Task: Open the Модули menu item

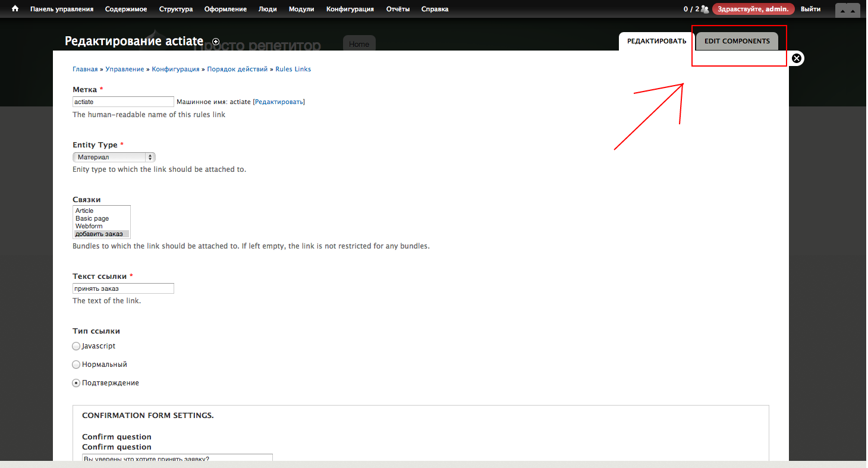Action: point(303,9)
